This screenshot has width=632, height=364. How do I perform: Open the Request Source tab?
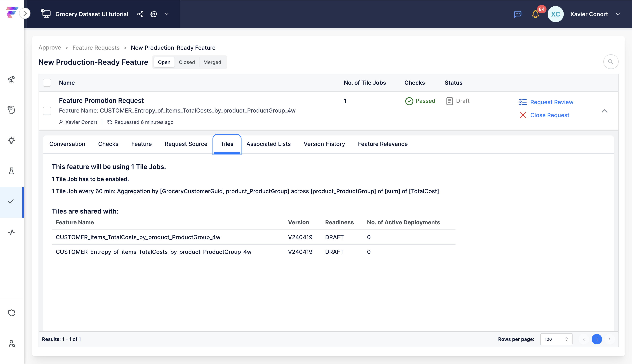coord(186,144)
